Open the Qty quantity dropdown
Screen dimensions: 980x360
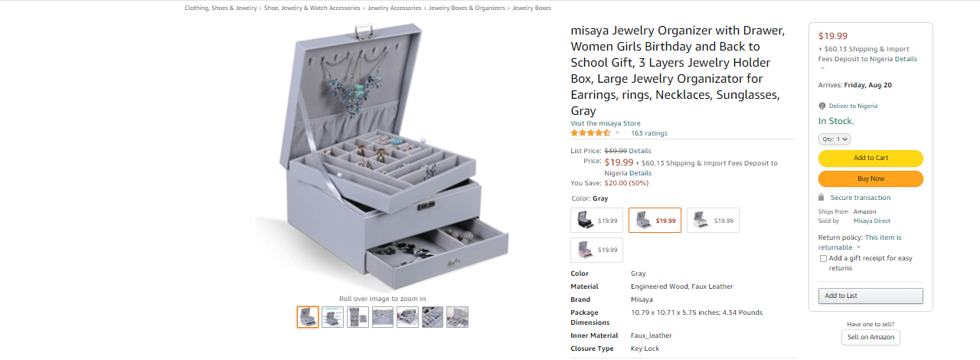[x=835, y=139]
